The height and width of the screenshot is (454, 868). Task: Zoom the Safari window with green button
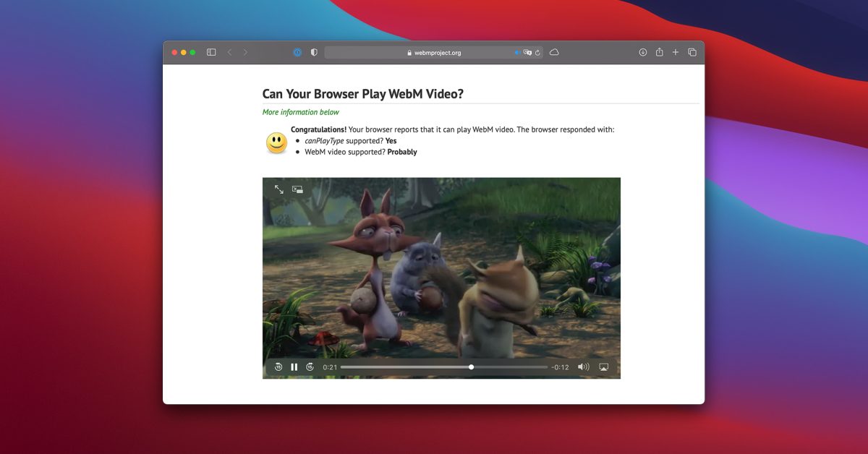tap(193, 53)
